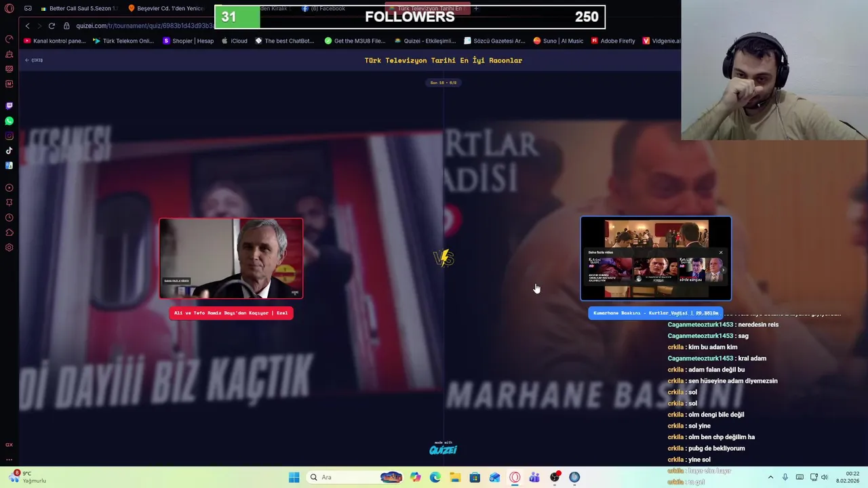Viewport: 868px width, 488px height.
Task: Select Ali ve Tefo Ramiz Dayı'dan Kaçıyor label
Action: click(231, 313)
